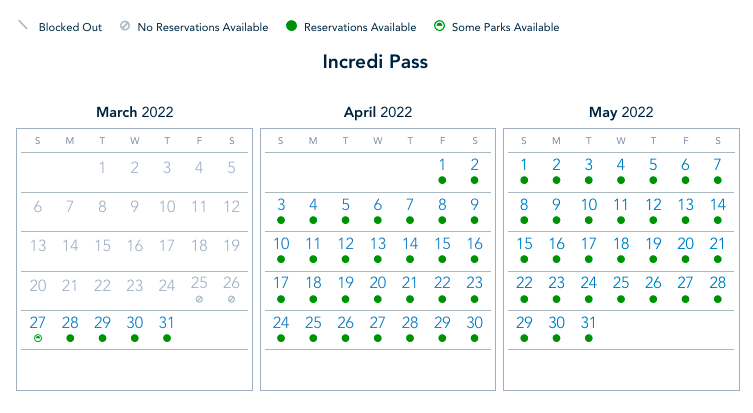Click the partial availability icon under March 27

(38, 338)
